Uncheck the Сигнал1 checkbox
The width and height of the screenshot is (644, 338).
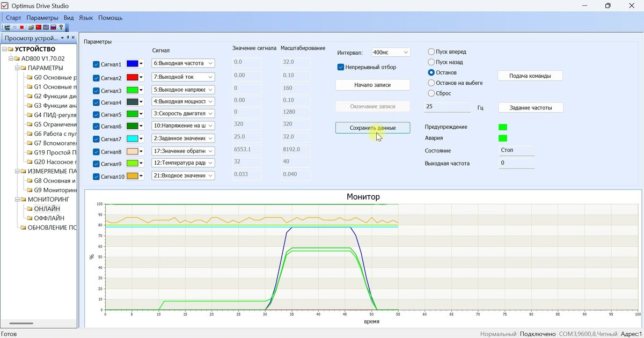coord(96,64)
